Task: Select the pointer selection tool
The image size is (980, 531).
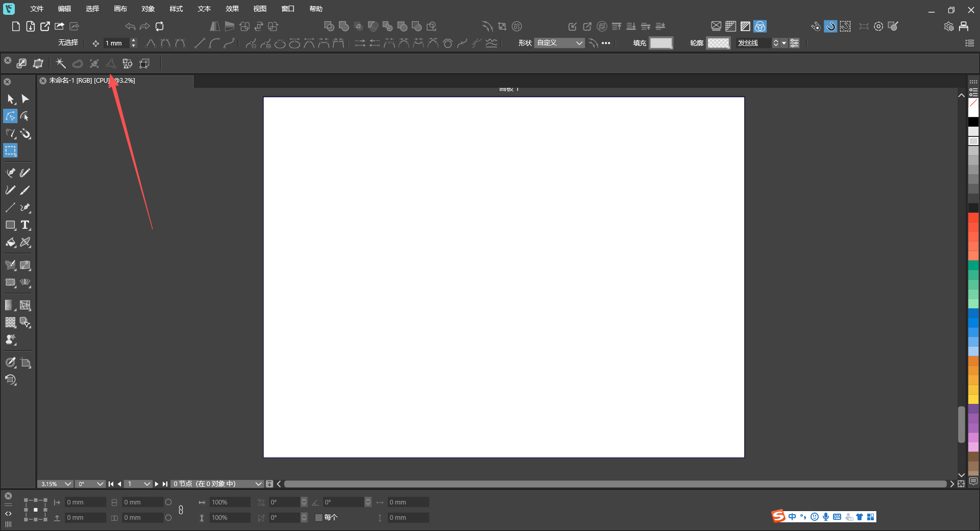Action: click(x=11, y=99)
